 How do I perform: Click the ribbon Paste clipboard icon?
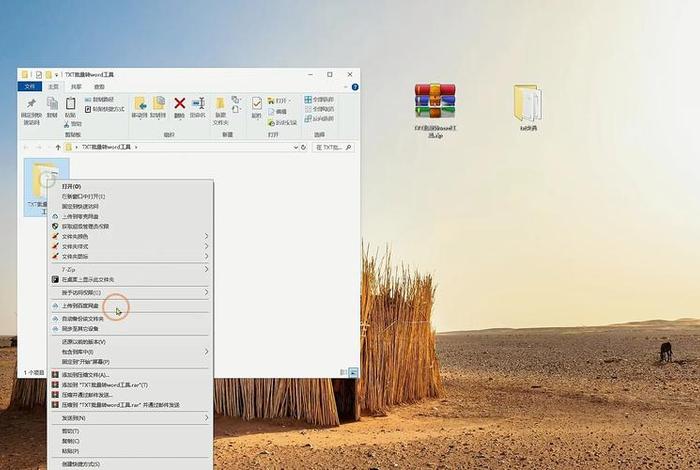click(70, 108)
